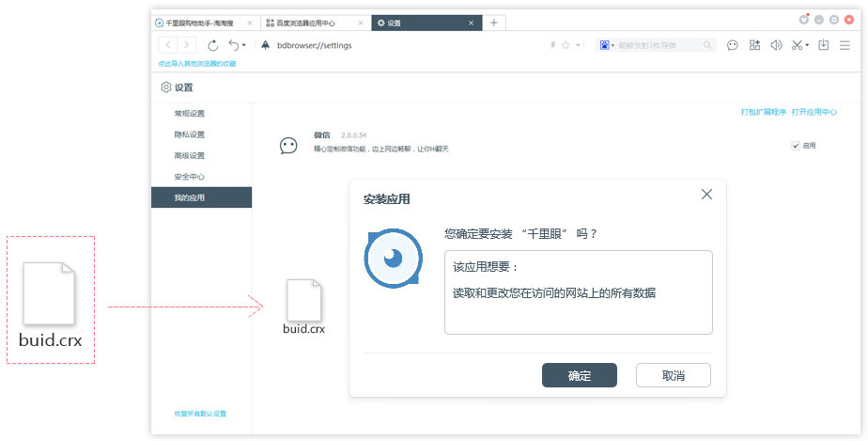Image resolution: width=868 pixels, height=441 pixels.
Task: Click the speaker sound icon in toolbar
Action: [776, 45]
